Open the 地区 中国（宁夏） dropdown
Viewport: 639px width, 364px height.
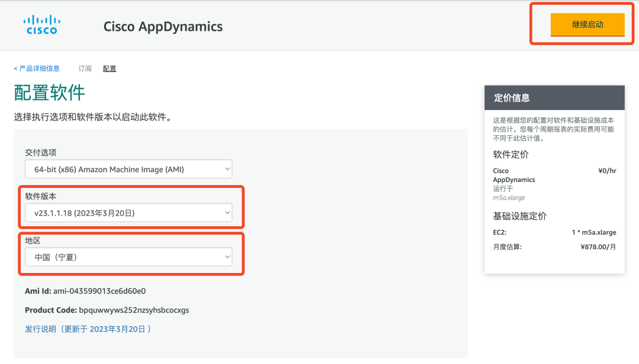click(x=128, y=257)
